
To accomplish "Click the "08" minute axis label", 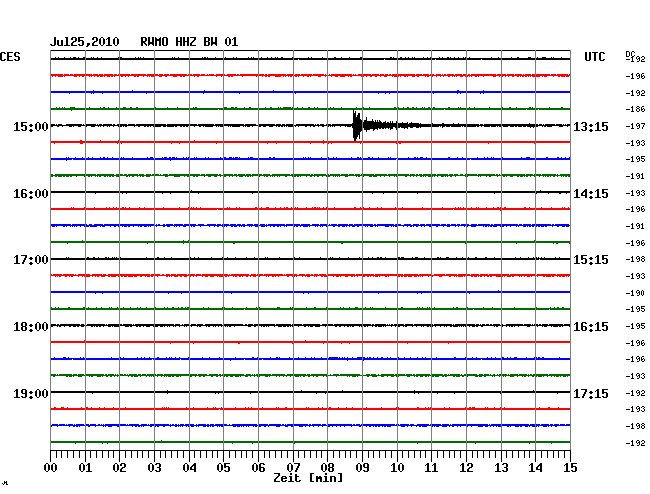I will [327, 468].
